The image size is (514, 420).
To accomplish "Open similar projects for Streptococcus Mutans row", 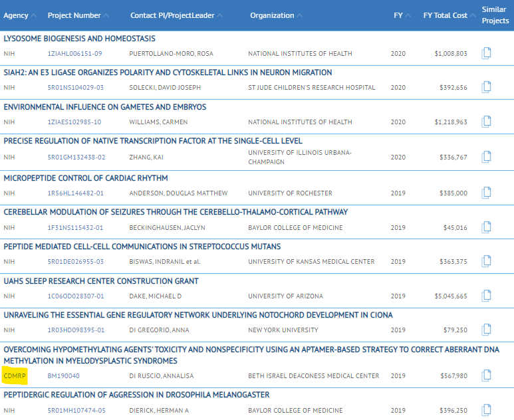I will [486, 261].
